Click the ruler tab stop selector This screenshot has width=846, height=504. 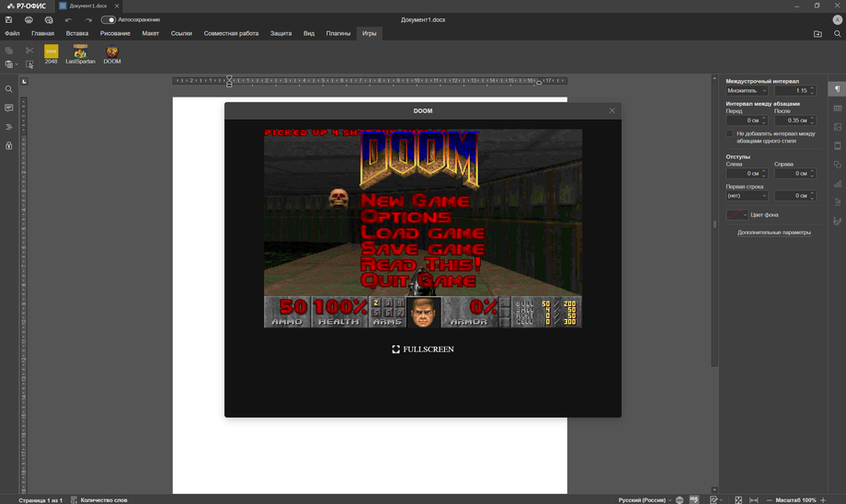coord(24,82)
